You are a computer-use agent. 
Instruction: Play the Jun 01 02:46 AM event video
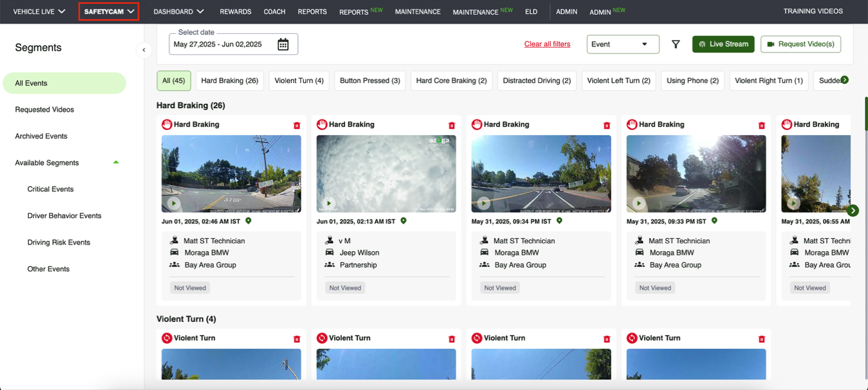(174, 203)
